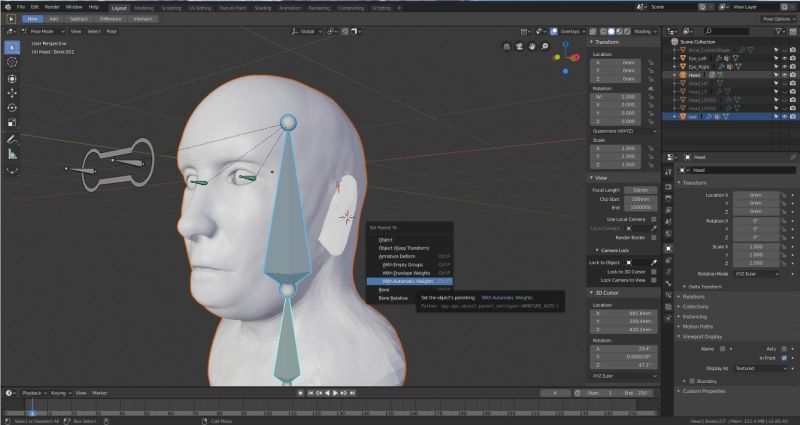
Task: Select the Transform tool in left toolbar
Action: click(x=12, y=79)
